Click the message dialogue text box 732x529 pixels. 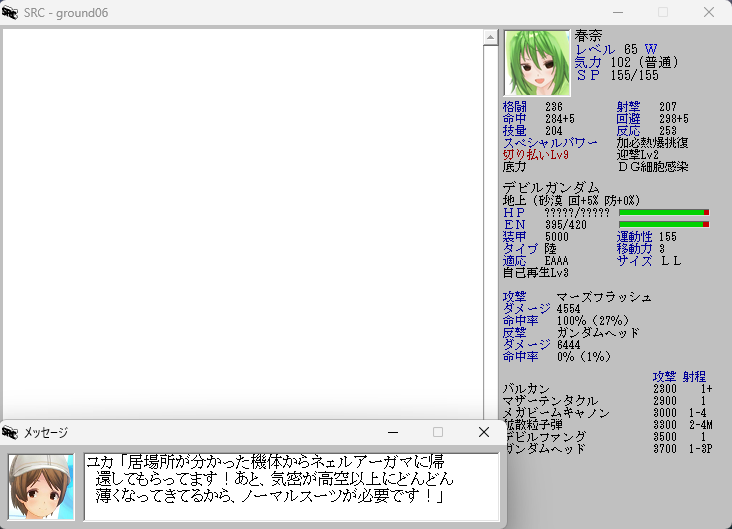[x=292, y=487]
